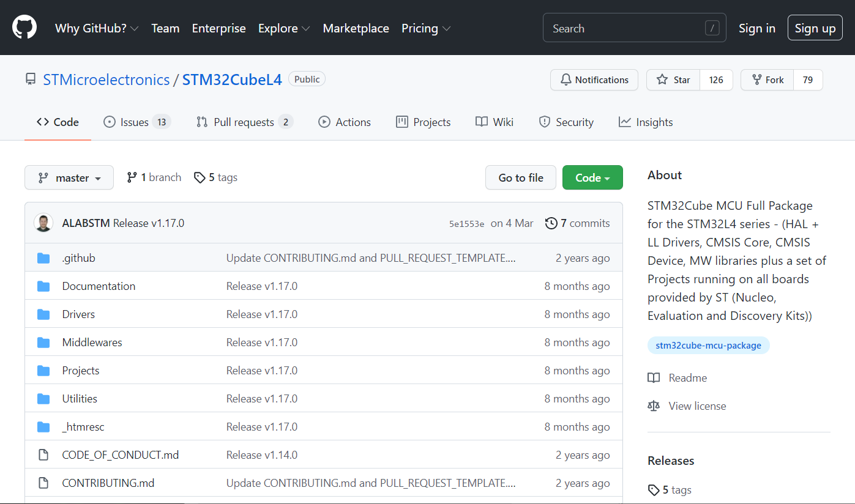Screen dimensions: 855x504
Task: Open the _htmresc folder name
Action: tap(83, 427)
